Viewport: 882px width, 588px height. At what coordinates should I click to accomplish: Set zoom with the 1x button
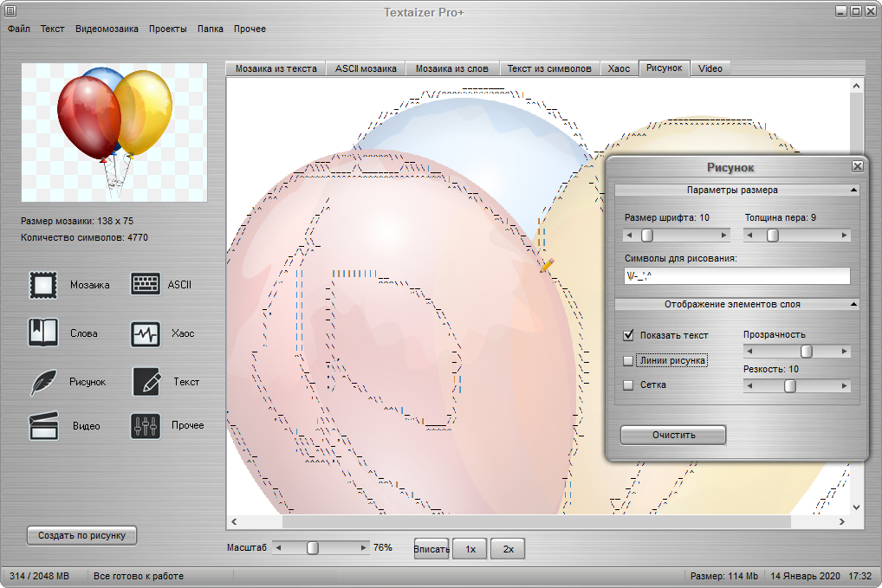pyautogui.click(x=470, y=549)
